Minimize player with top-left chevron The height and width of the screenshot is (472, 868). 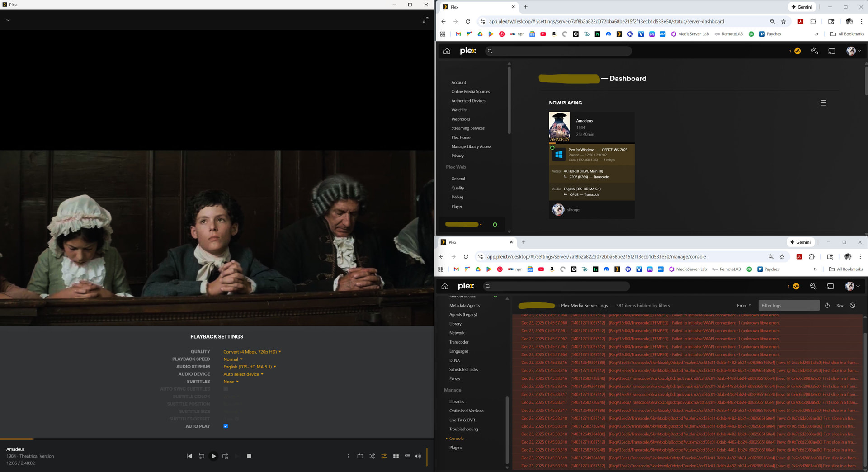tap(8, 20)
